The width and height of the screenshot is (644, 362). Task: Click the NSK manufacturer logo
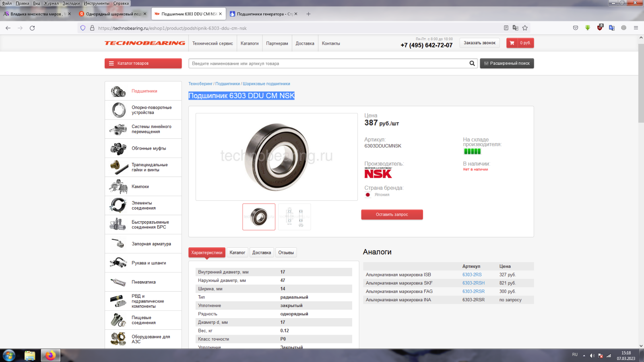click(x=378, y=173)
